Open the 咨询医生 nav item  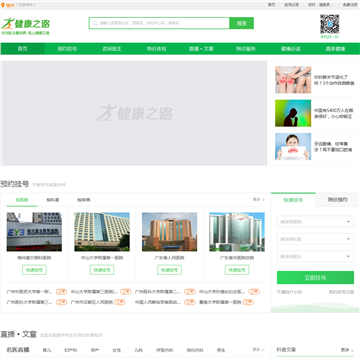(x=112, y=49)
